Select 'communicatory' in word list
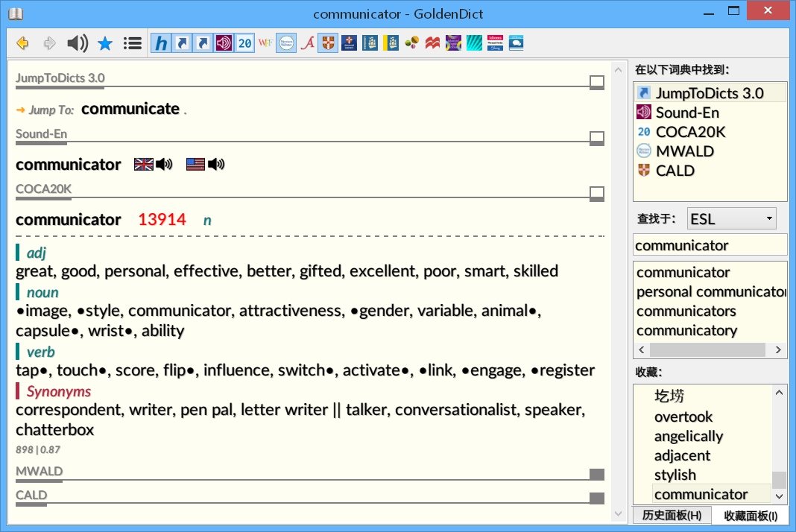The height and width of the screenshot is (532, 796). pyautogui.click(x=711, y=331)
